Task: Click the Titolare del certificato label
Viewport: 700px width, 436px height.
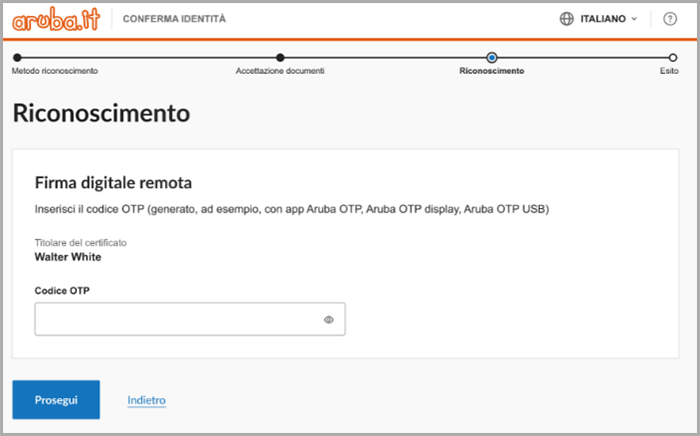Action: click(81, 243)
